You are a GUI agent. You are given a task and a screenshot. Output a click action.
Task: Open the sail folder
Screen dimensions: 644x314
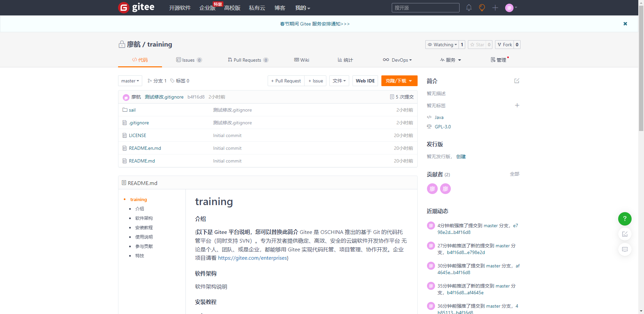point(132,110)
